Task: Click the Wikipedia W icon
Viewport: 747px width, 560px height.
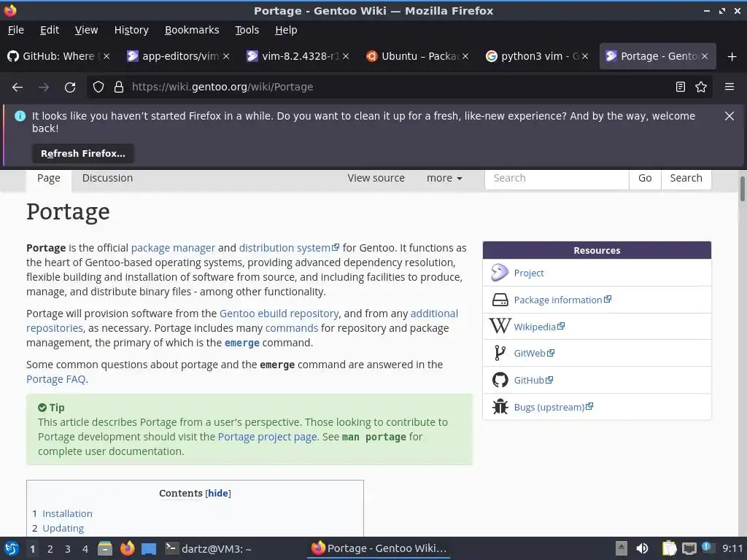Action: coord(500,326)
